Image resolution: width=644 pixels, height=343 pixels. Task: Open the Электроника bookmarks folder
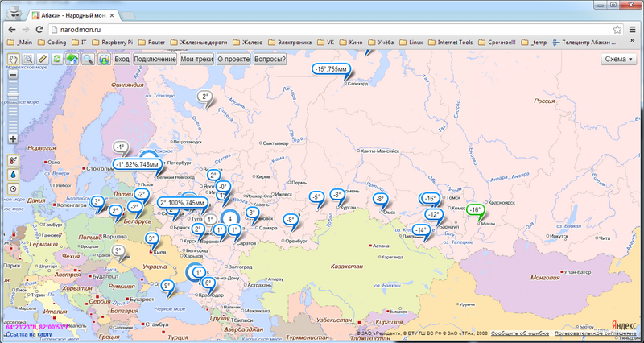tap(290, 43)
